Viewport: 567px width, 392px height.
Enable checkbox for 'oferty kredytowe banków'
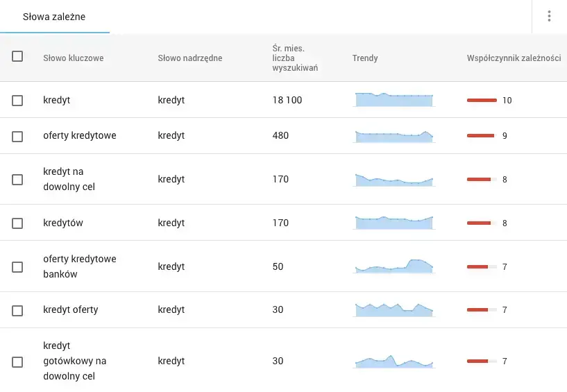click(x=17, y=267)
